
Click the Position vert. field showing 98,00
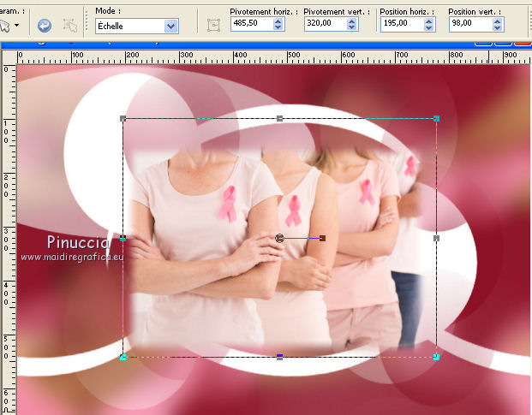[471, 24]
